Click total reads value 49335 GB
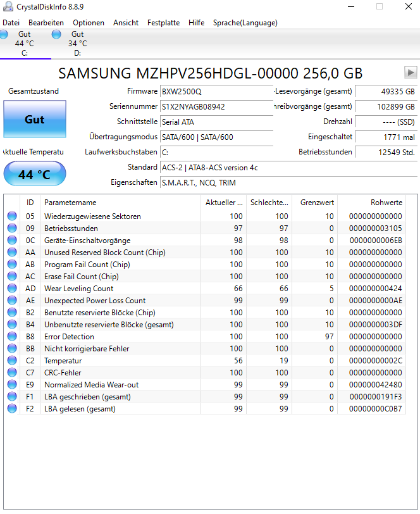The width and height of the screenshot is (420, 514). (386, 91)
